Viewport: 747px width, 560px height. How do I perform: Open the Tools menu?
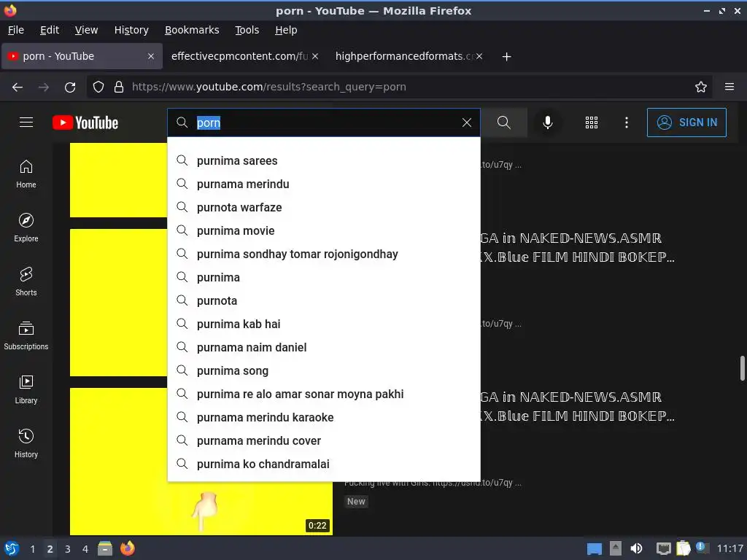pyautogui.click(x=247, y=30)
